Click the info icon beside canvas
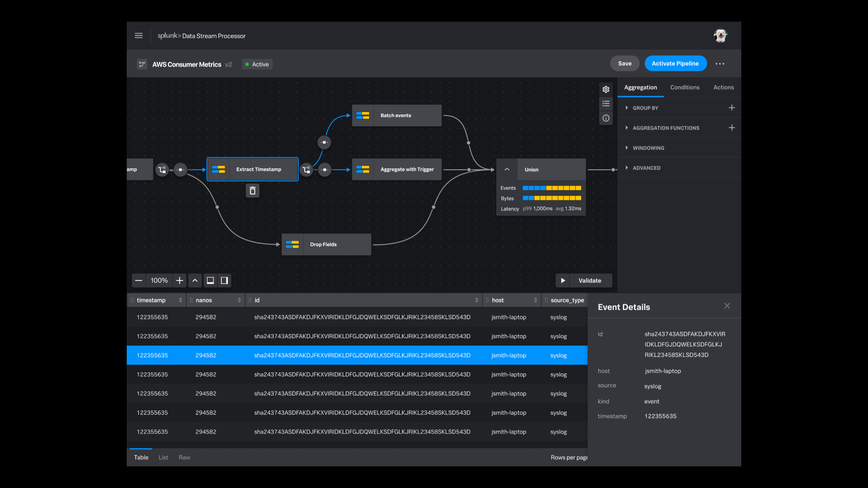The width and height of the screenshot is (868, 488). click(606, 118)
